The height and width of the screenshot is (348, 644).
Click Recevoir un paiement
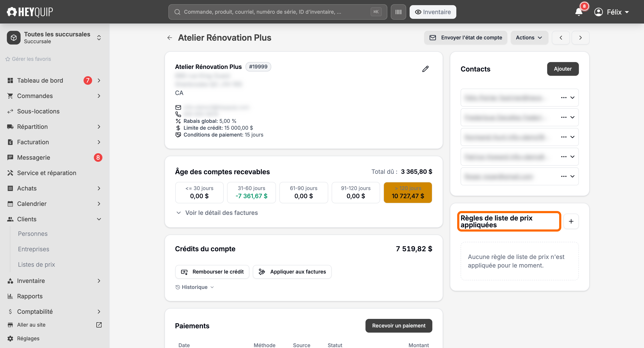tap(398, 326)
